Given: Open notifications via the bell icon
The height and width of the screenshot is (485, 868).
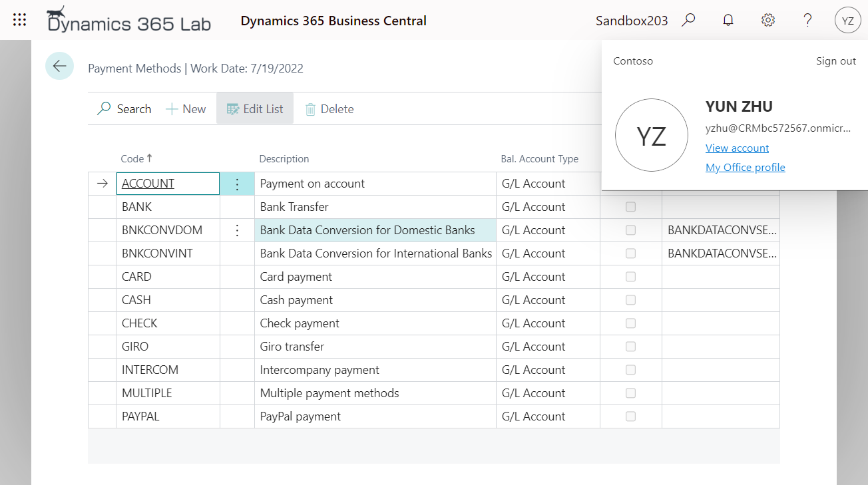Looking at the screenshot, I should coord(728,19).
